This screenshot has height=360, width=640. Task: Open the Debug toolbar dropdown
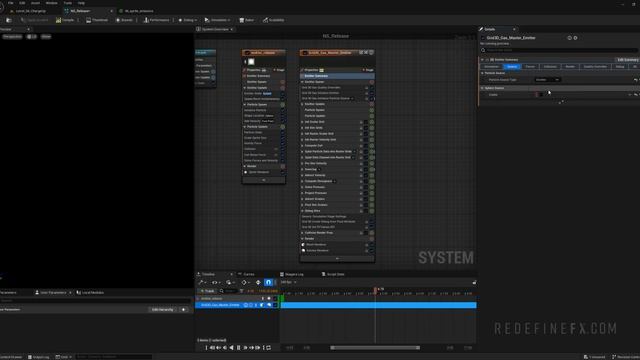pos(188,20)
